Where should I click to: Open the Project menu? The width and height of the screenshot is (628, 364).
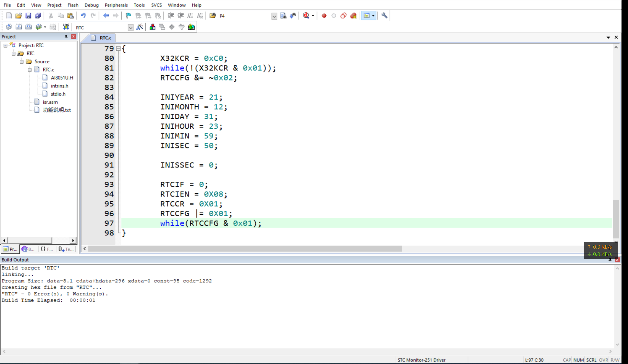click(54, 5)
